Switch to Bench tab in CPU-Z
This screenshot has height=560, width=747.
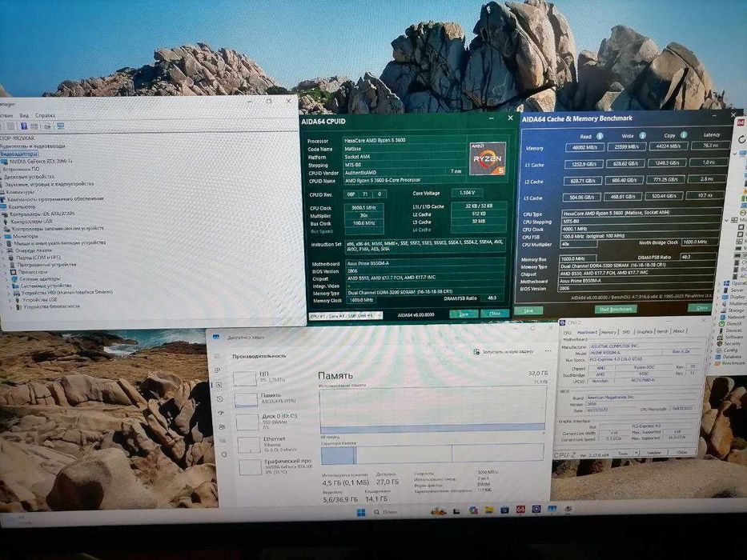[662, 331]
